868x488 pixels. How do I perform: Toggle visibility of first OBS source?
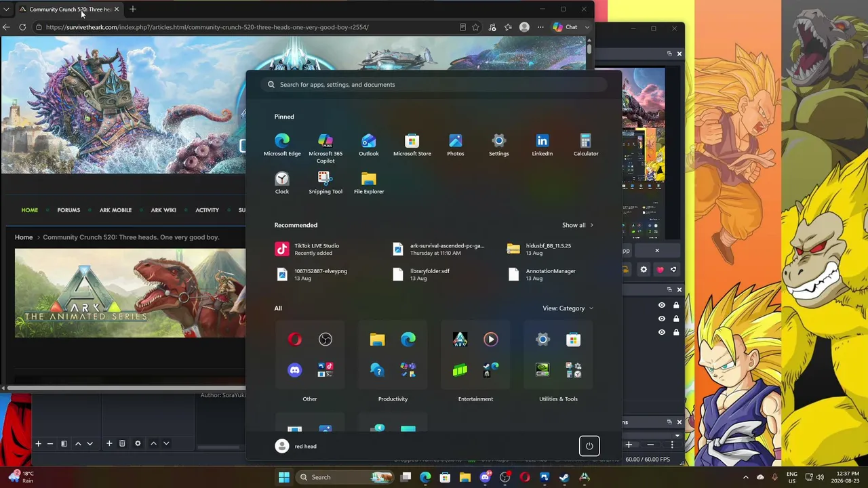[x=662, y=305]
